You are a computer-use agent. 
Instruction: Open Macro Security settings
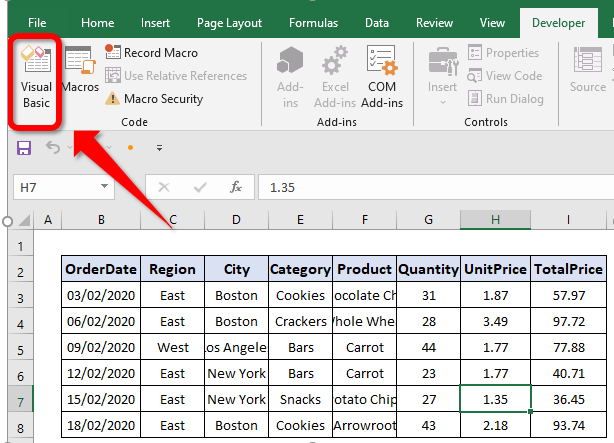coord(154,99)
